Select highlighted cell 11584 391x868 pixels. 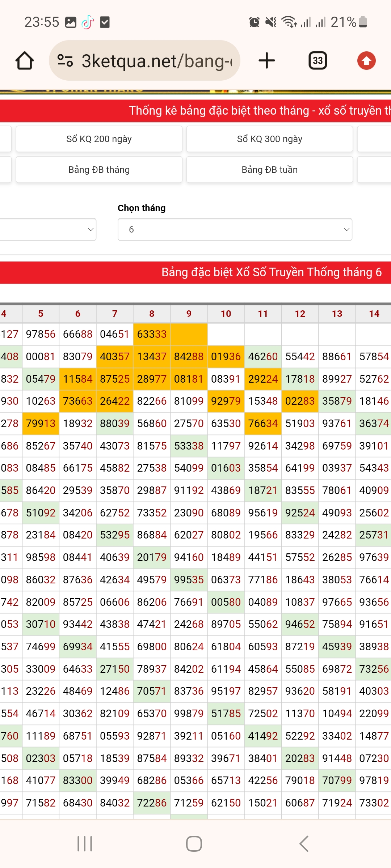pos(77,379)
